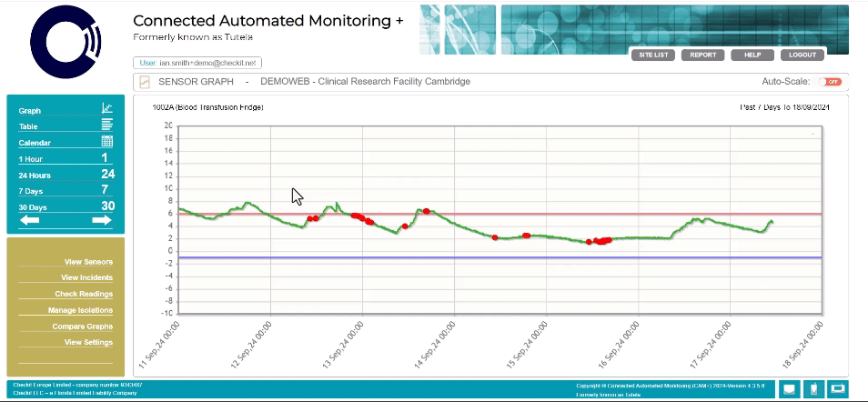Click the red alarm point near 14 Sep
Screen dimensions: 868x402
click(x=426, y=211)
